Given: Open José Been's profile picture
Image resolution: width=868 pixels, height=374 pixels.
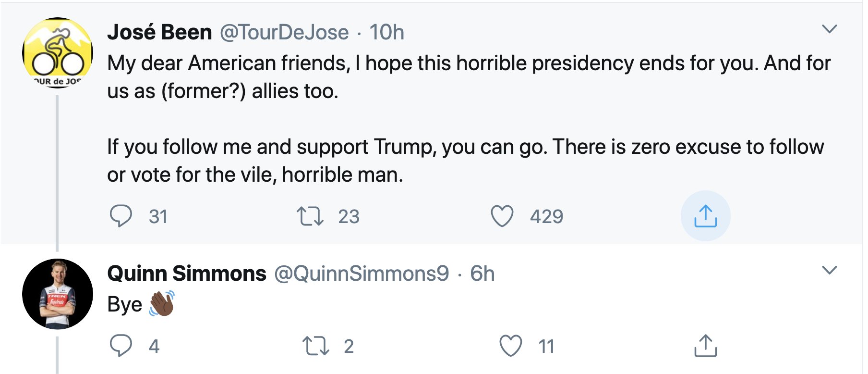Looking at the screenshot, I should [58, 53].
